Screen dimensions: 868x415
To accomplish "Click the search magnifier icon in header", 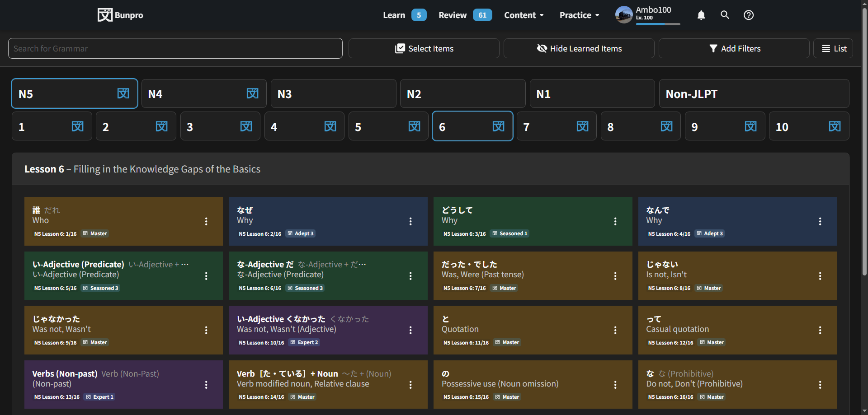I will click(x=725, y=15).
